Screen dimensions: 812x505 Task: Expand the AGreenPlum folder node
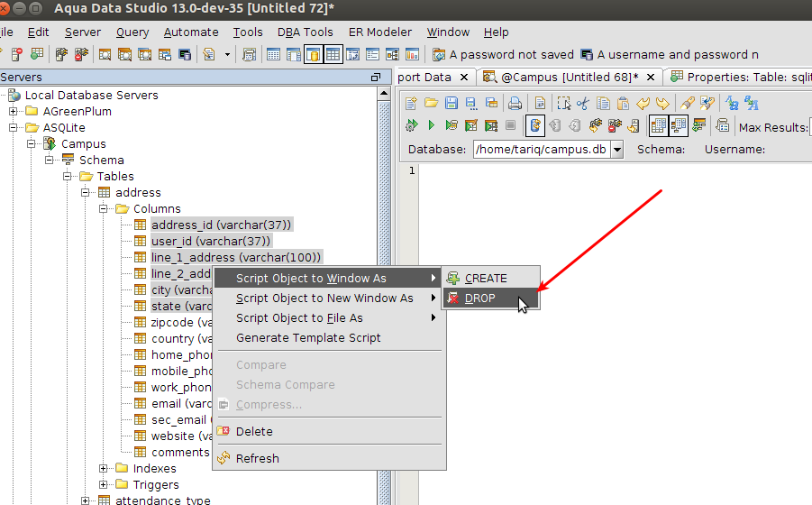(x=14, y=111)
